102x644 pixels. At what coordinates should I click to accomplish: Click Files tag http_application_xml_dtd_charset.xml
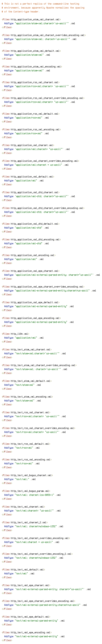coord(31,193)
